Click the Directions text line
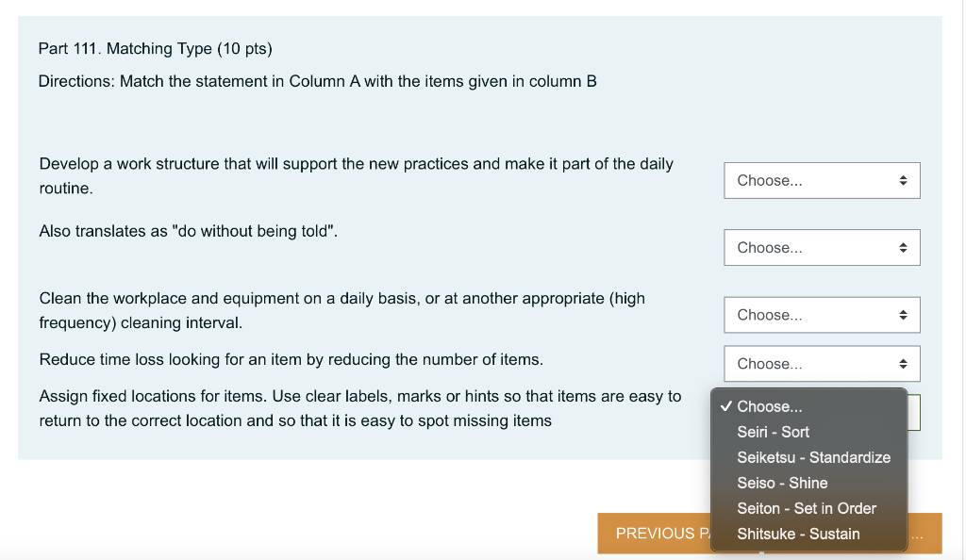The image size is (966, 560). point(317,81)
